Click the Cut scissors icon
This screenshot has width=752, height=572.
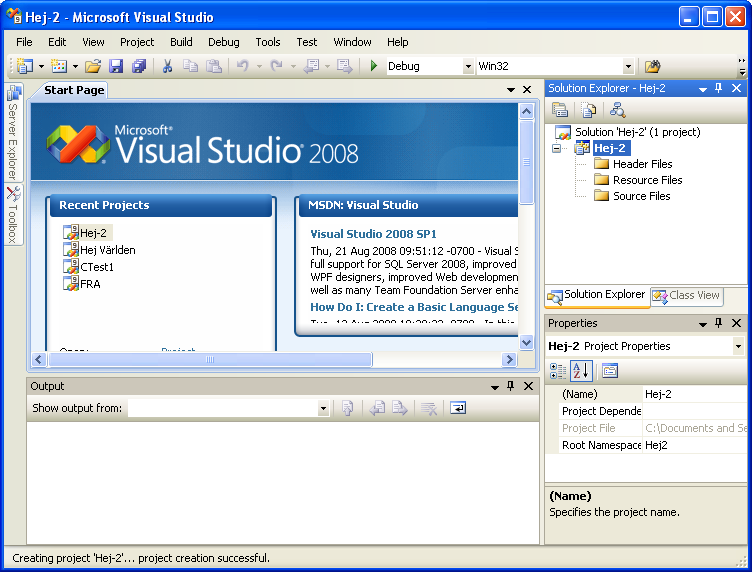pos(167,66)
